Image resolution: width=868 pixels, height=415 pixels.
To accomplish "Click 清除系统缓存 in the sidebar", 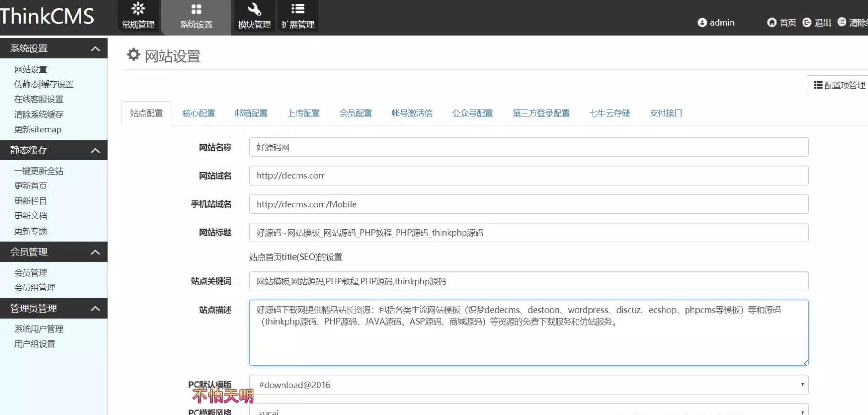I will (39, 114).
